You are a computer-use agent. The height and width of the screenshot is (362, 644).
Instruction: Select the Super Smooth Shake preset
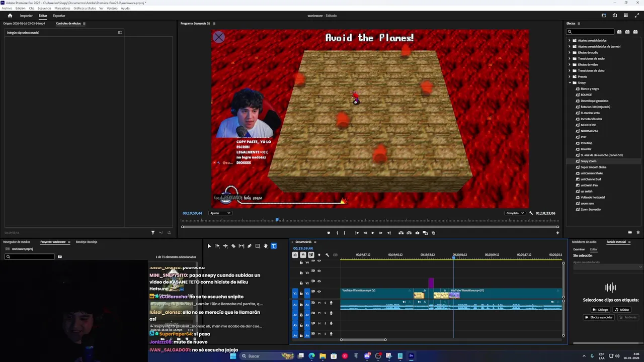coord(593,167)
